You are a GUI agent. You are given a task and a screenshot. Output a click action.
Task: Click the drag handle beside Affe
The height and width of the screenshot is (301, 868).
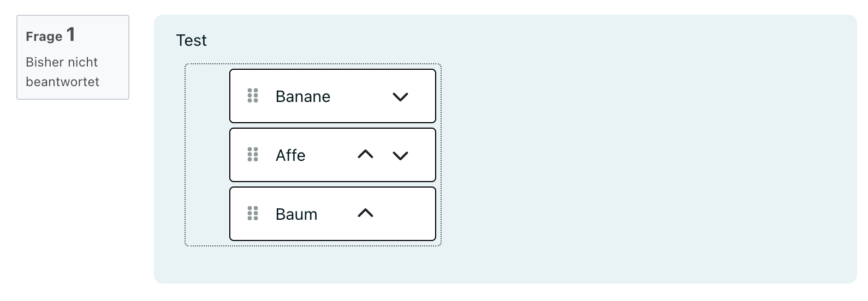253,155
